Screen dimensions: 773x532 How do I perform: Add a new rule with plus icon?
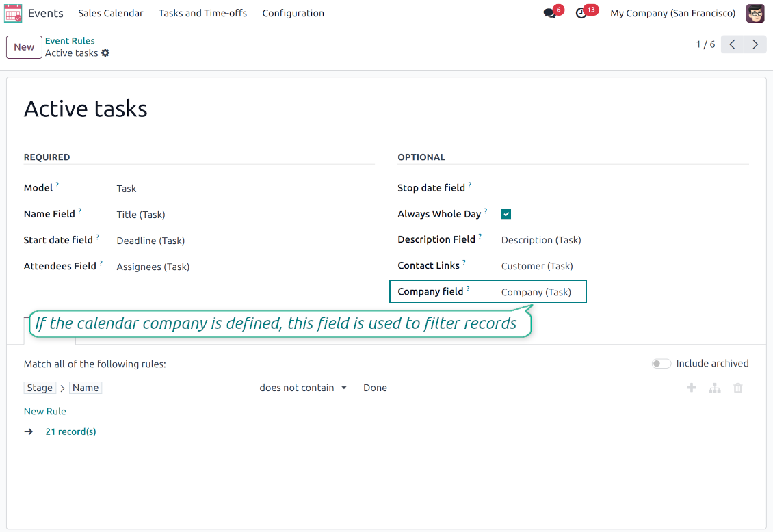tap(692, 388)
